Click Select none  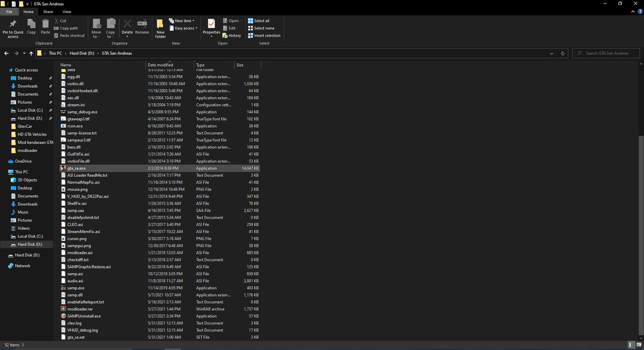(x=261, y=28)
